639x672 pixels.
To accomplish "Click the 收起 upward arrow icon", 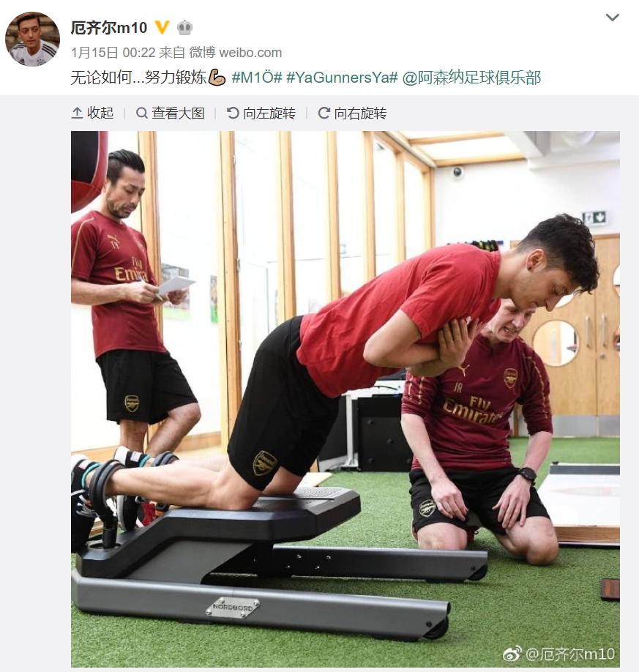I will click(77, 113).
